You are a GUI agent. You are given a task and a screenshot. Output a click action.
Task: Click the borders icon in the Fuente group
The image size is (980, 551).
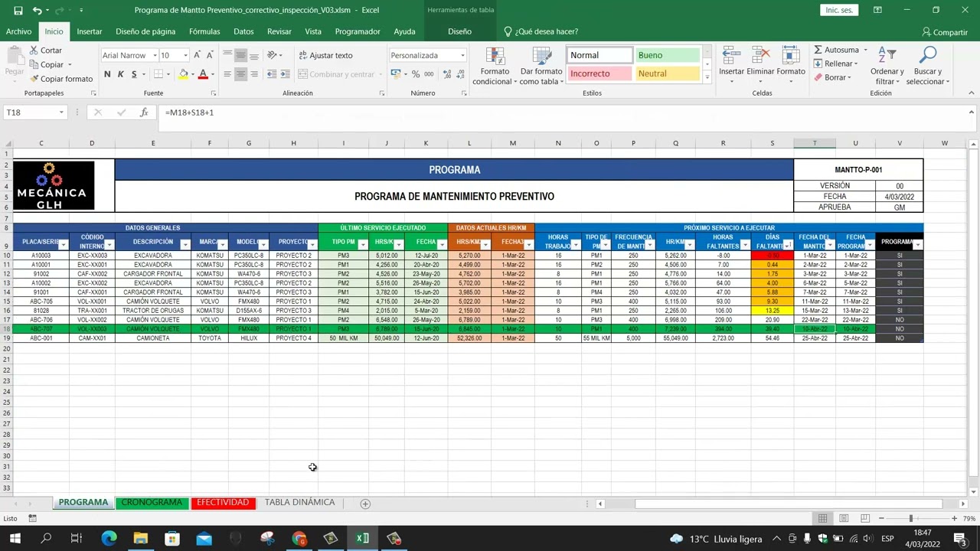(158, 74)
